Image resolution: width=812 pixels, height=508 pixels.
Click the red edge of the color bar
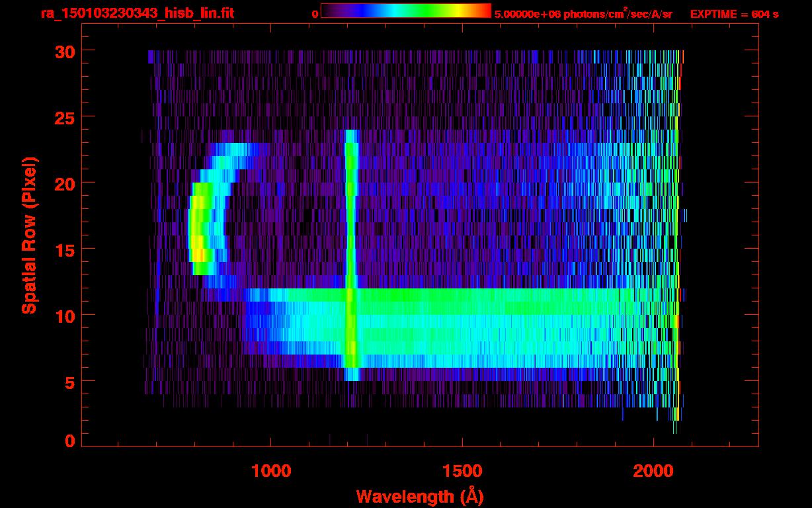(x=488, y=11)
